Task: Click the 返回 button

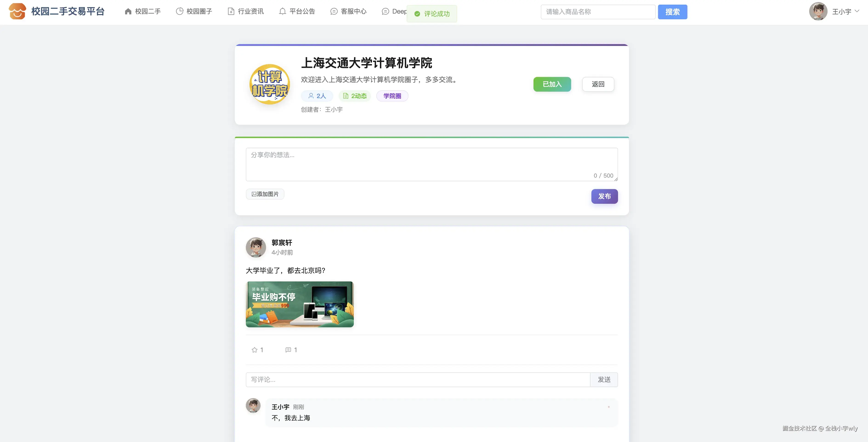Action: pos(598,84)
